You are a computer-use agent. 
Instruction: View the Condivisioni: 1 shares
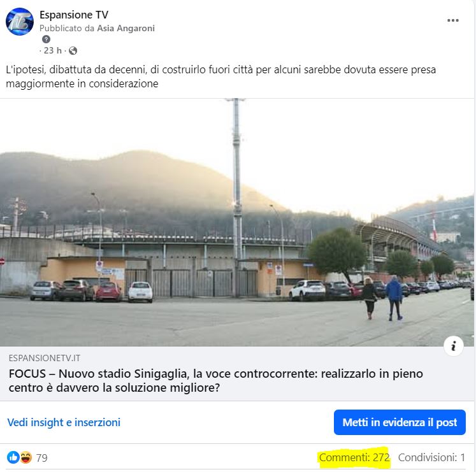(431, 457)
